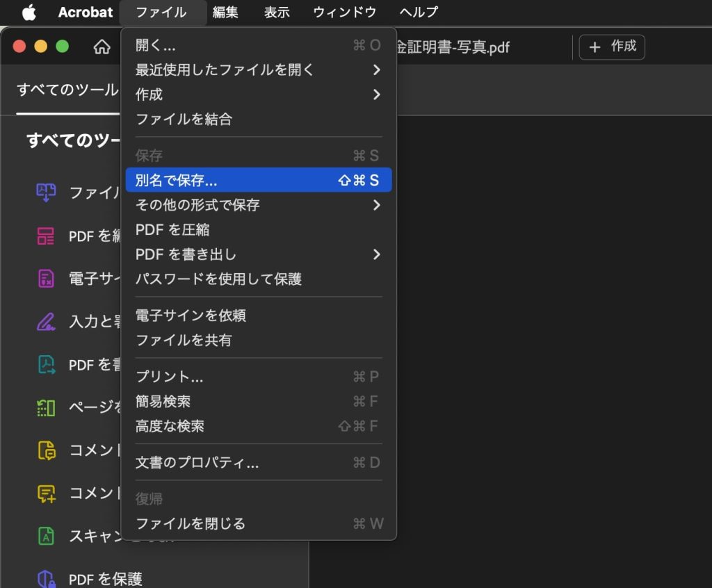Select the yellow comment tool icon

tap(47, 450)
